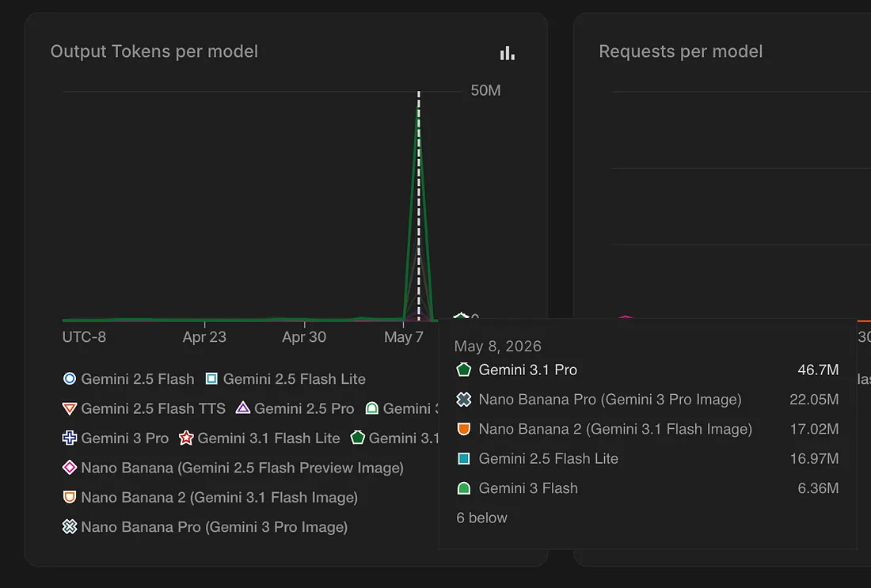Click the Apr 30 axis label
The height and width of the screenshot is (588, 871).
(304, 337)
